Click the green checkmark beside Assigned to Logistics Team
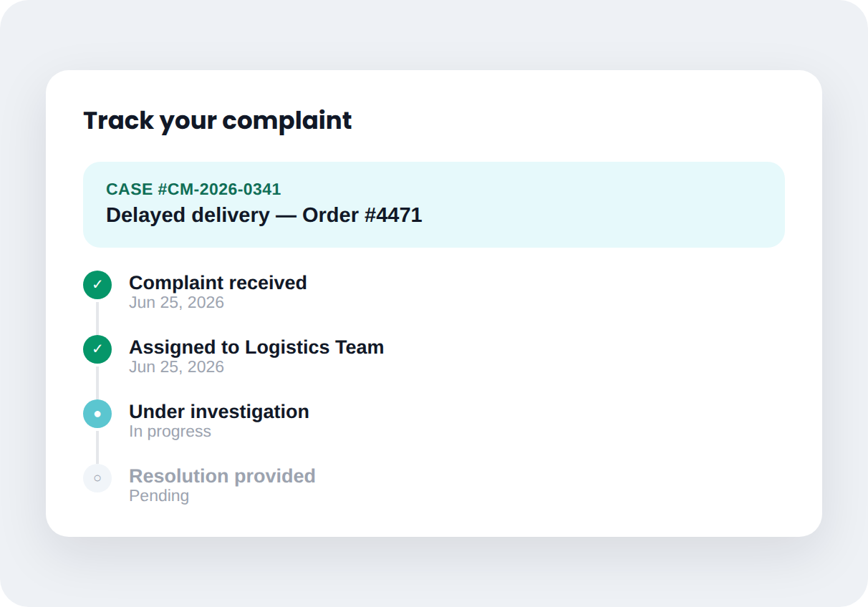This screenshot has height=607, width=868. coord(97,349)
